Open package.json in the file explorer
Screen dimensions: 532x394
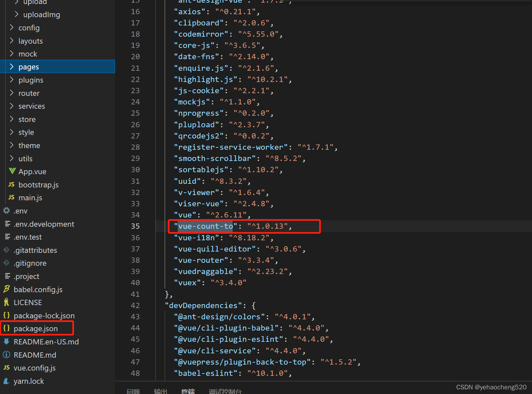click(x=36, y=329)
